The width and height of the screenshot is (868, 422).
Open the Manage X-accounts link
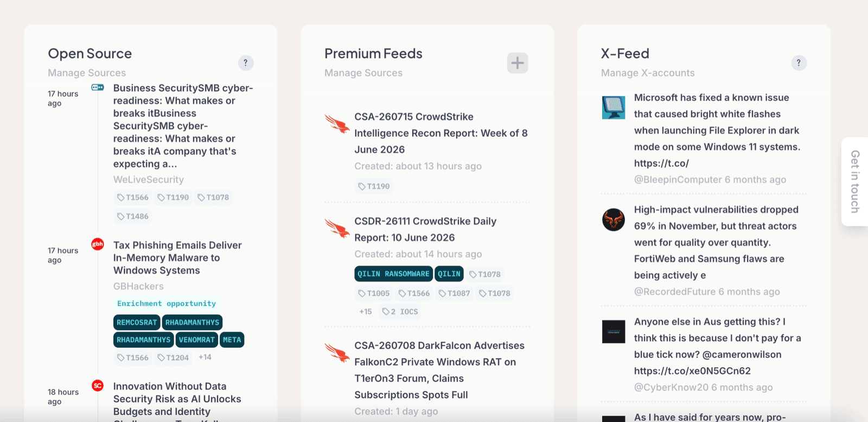648,73
